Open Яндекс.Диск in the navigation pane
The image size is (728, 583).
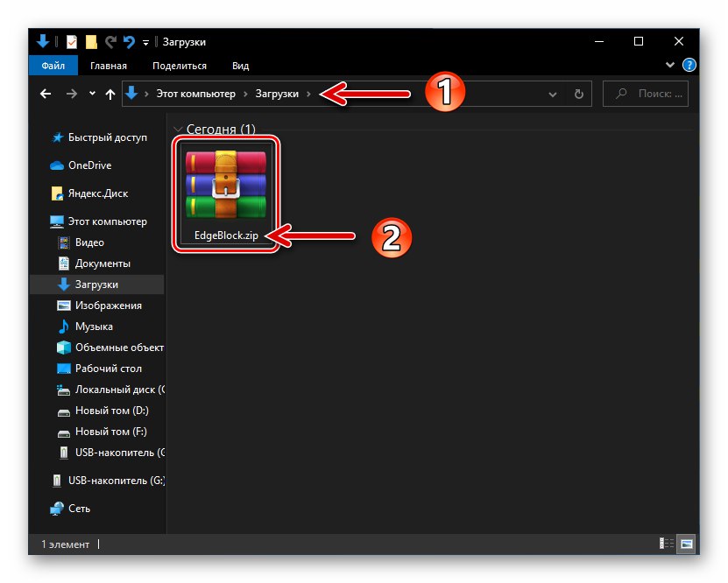click(x=89, y=193)
